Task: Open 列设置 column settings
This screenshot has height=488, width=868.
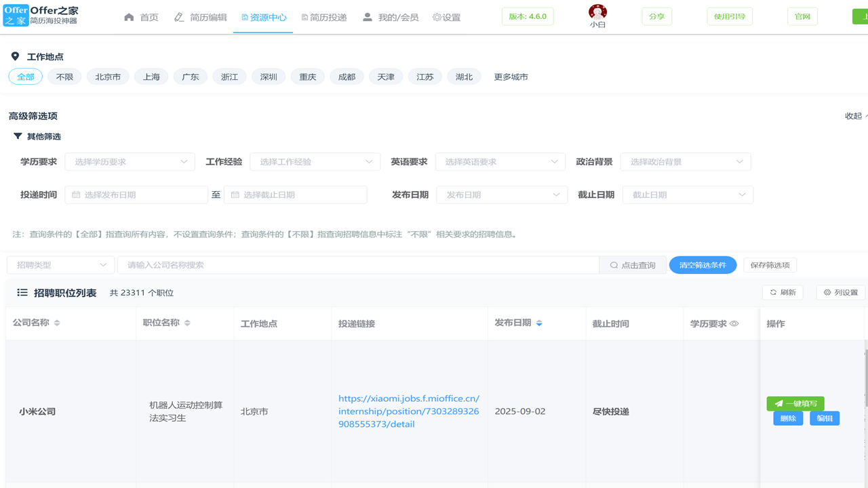Action: pyautogui.click(x=840, y=293)
